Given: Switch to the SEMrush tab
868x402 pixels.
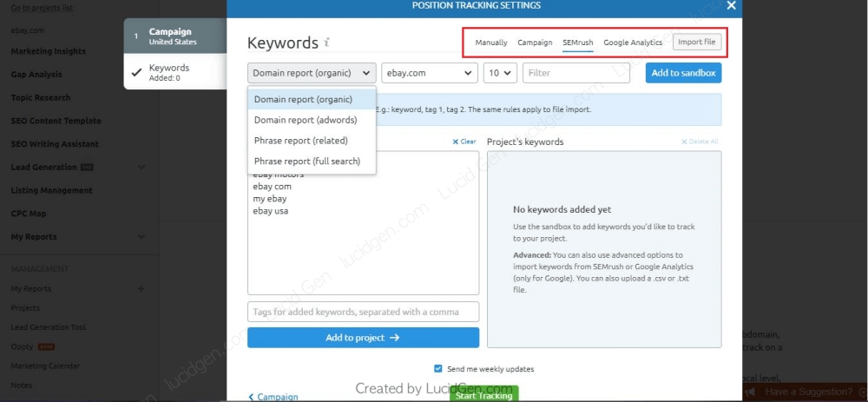Looking at the screenshot, I should click(x=578, y=43).
